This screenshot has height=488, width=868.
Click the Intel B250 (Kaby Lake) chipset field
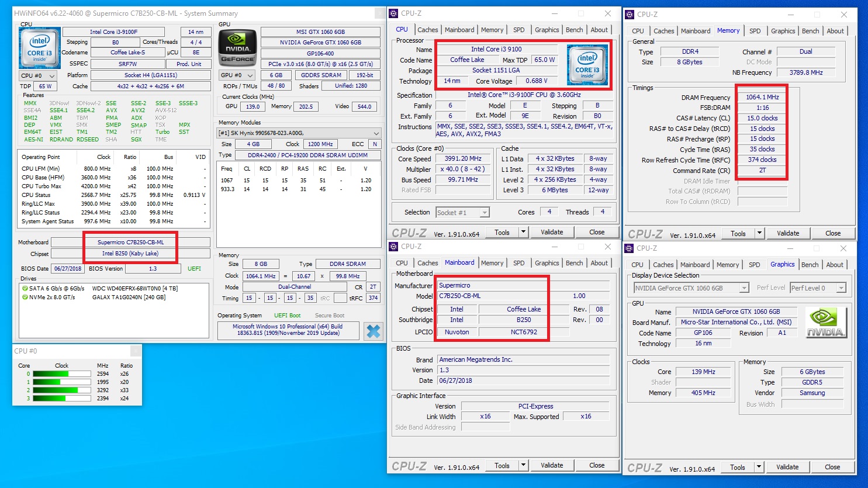pyautogui.click(x=130, y=254)
